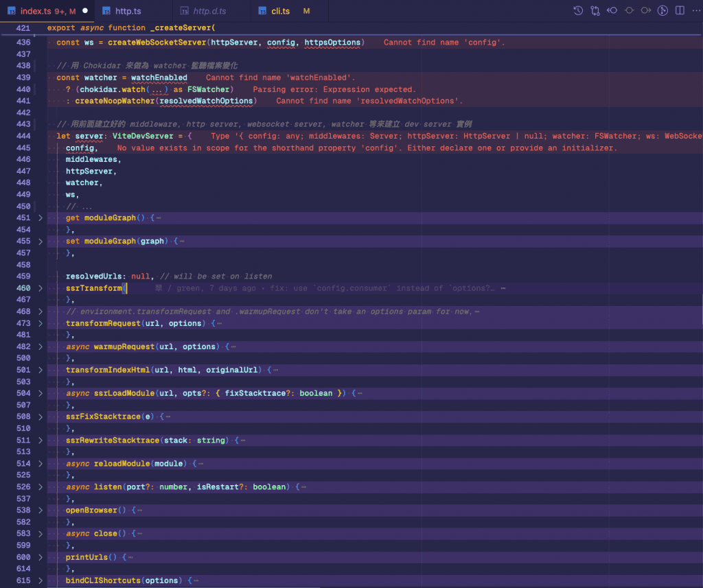
Task: Expand the collapsed async listen method
Action: (40, 487)
